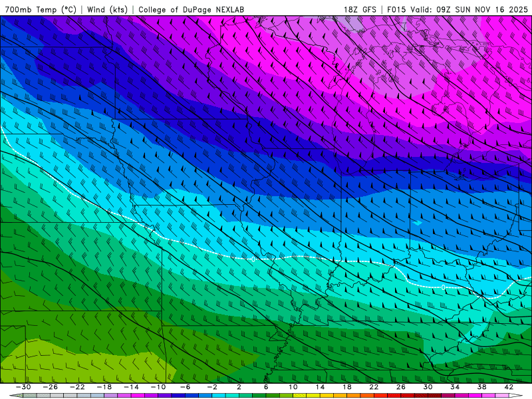Click the "F015" forecast hour label

coord(396,9)
